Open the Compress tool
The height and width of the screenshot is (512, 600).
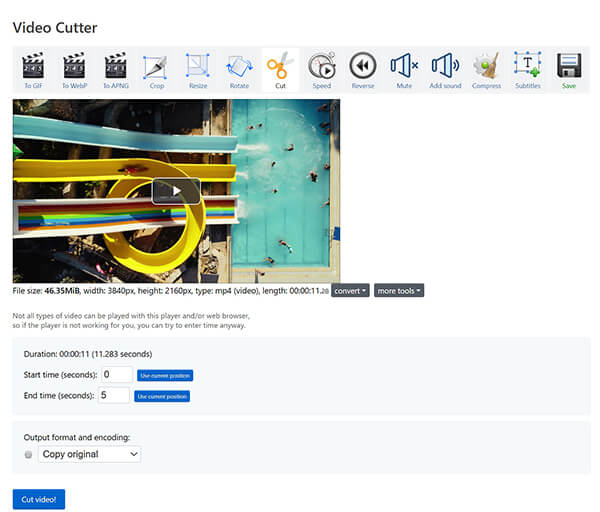pos(486,70)
